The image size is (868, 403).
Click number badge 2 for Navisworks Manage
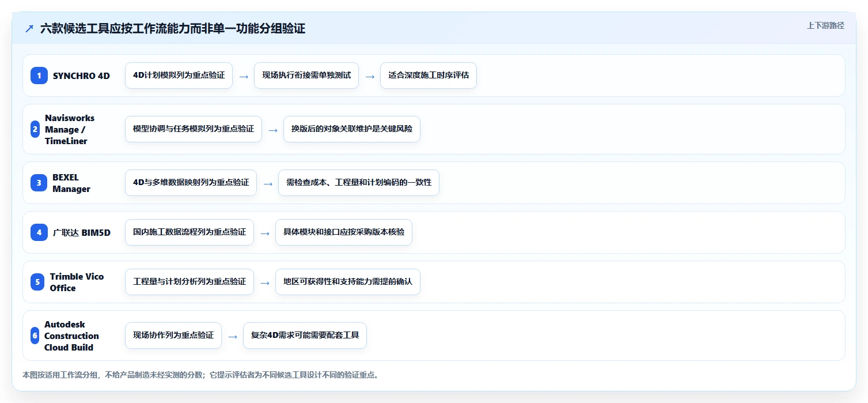point(35,129)
